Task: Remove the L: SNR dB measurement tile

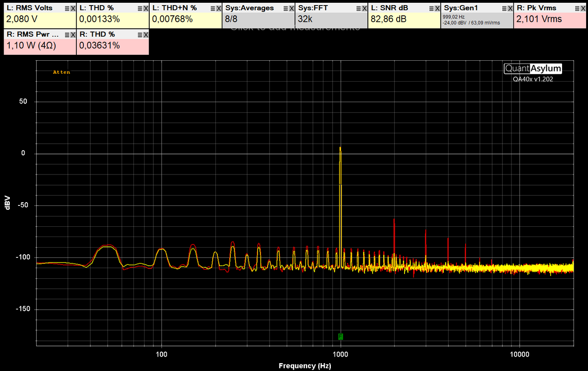Action: point(436,9)
